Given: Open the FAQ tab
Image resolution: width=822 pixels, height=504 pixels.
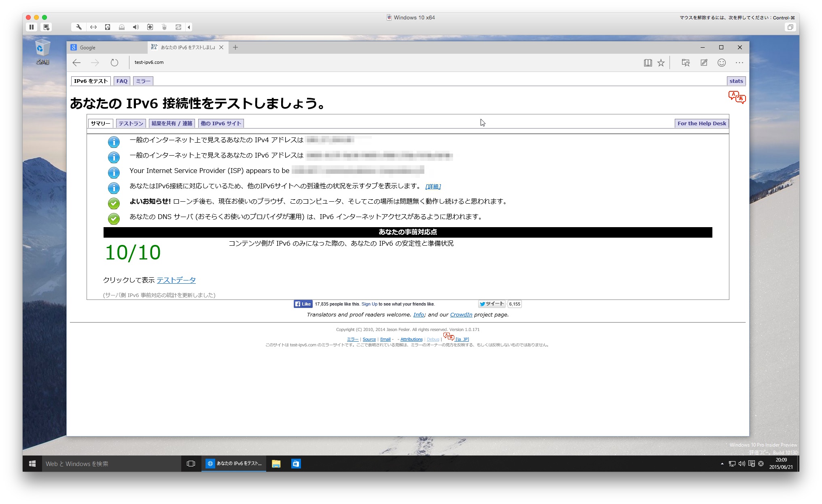Looking at the screenshot, I should [122, 81].
